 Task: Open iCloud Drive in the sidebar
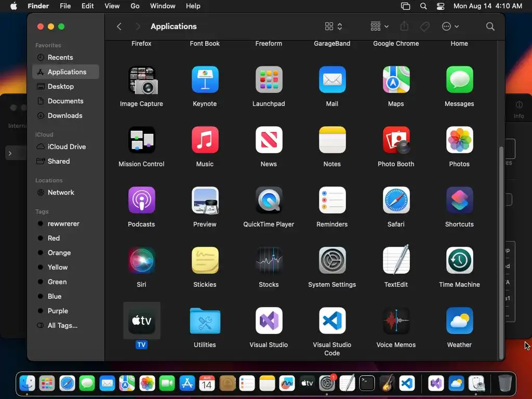[x=66, y=147]
